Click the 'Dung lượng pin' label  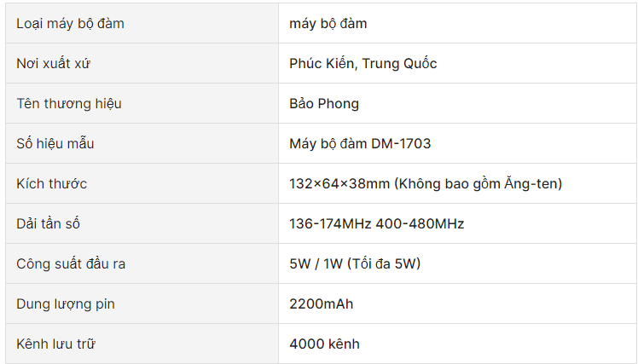(x=66, y=303)
